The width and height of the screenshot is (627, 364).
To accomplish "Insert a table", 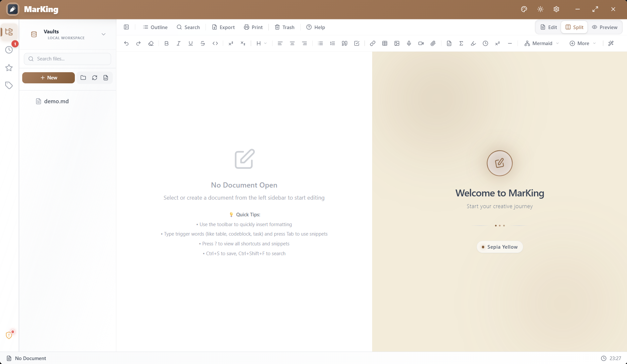I will [x=385, y=43].
